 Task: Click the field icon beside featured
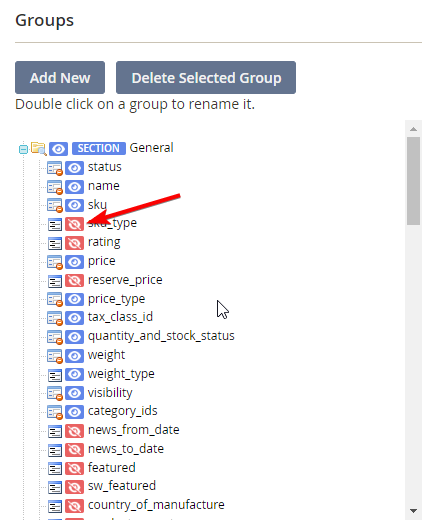(55, 469)
